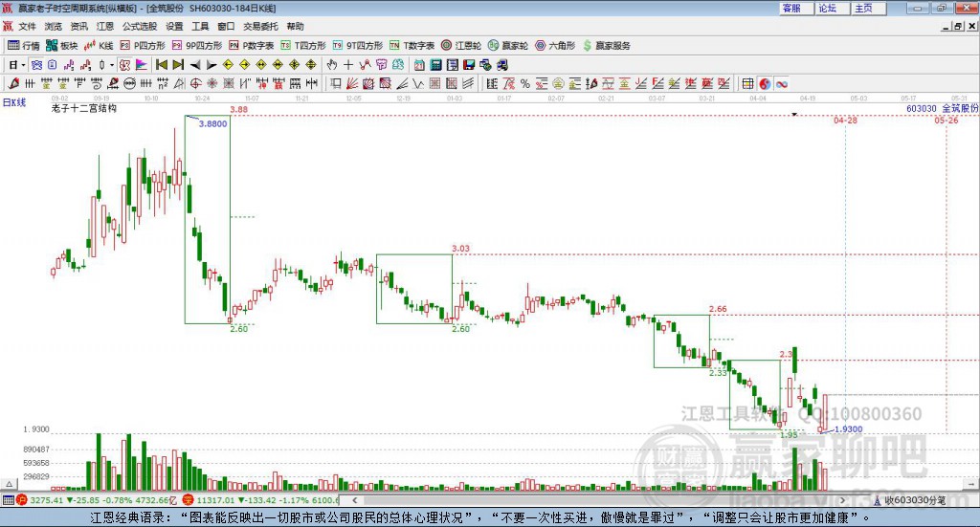980x527 pixels.
Task: Toggle the colored flag chart icon
Action: pyautogui.click(x=142, y=65)
